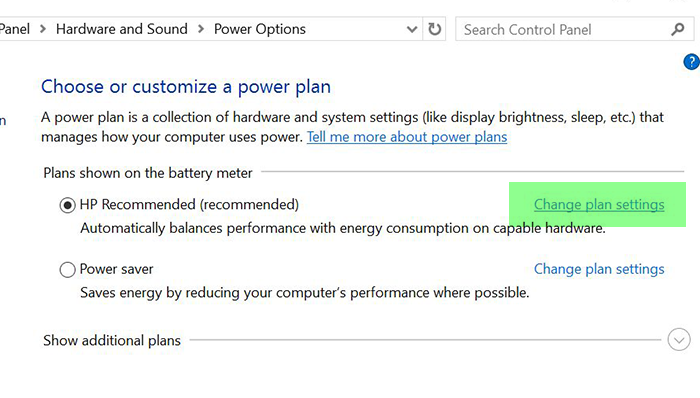The image size is (700, 398).
Task: Select the HP Recommended radio button
Action: (67, 205)
